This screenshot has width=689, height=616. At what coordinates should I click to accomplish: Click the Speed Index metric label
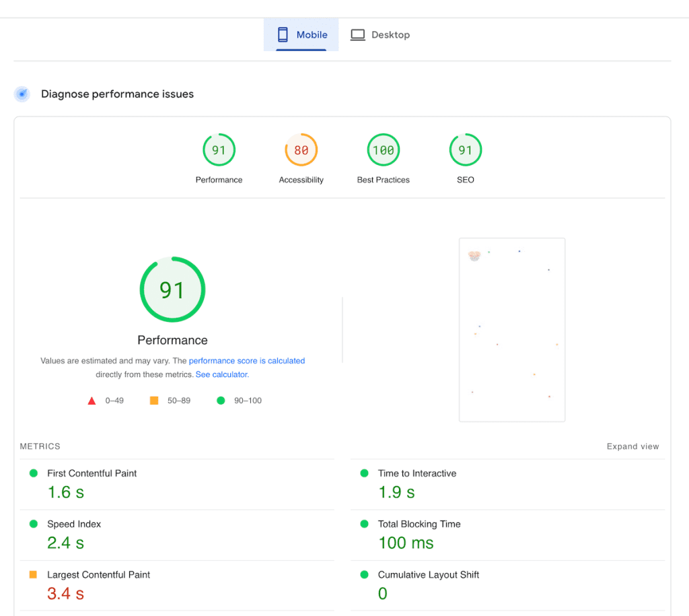click(74, 524)
